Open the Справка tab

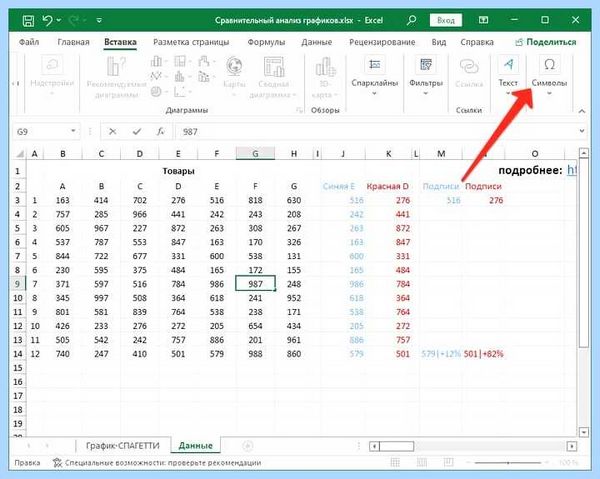[x=477, y=42]
